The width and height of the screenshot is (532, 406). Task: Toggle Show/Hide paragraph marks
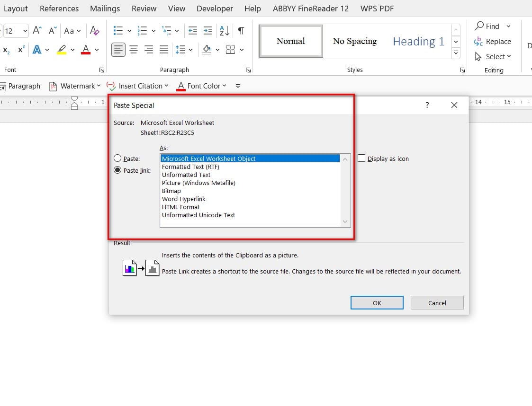coord(241,30)
